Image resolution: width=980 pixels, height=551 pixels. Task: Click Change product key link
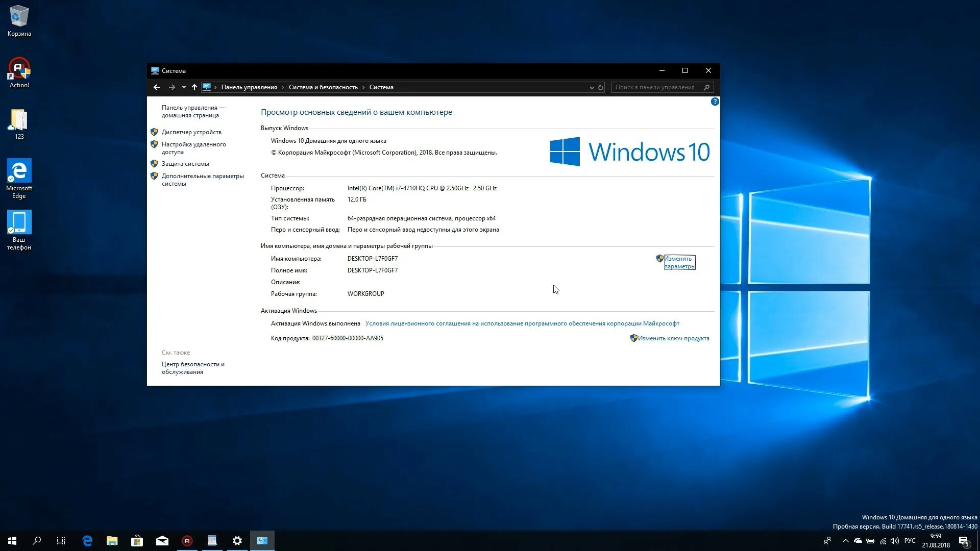pos(673,338)
